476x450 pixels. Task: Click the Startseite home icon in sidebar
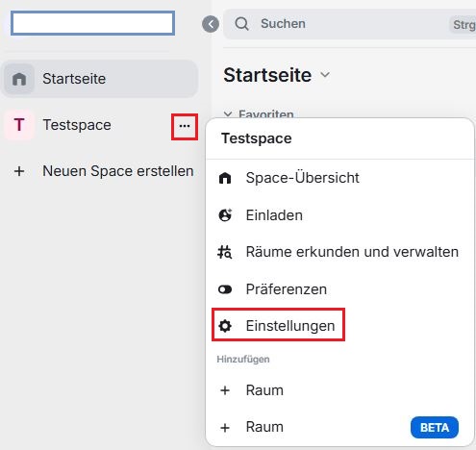[19, 79]
